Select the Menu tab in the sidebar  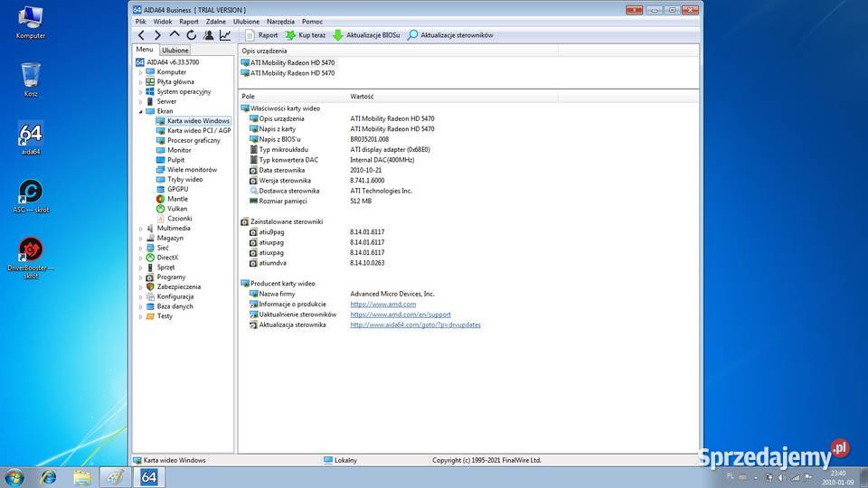click(145, 50)
